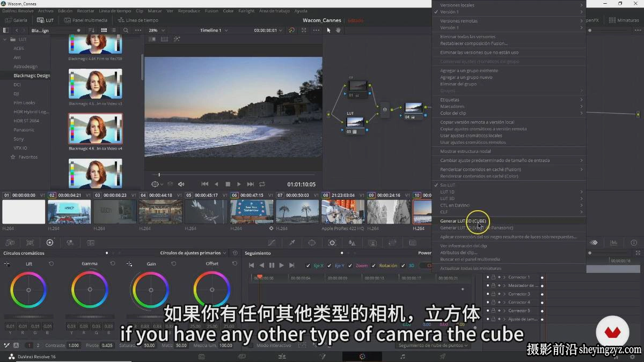This screenshot has width=644, height=362.
Task: Select the pointer arrow tool in viewer
Action: [329, 31]
